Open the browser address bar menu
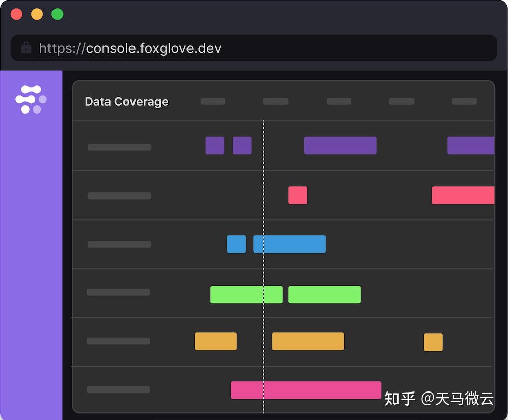The image size is (508, 420). click(x=255, y=47)
